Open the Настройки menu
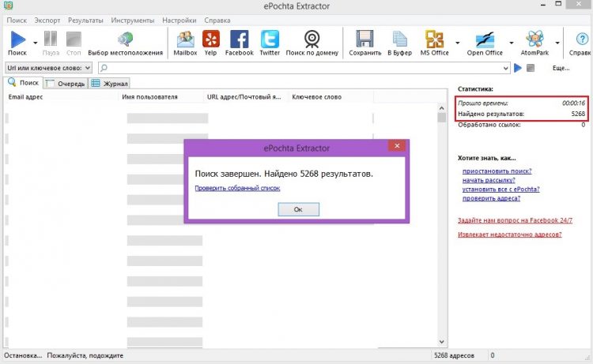The width and height of the screenshot is (593, 364). click(179, 21)
